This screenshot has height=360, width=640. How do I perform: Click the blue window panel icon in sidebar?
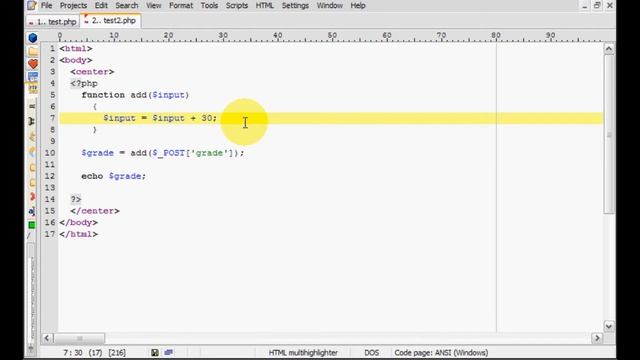coord(33,76)
